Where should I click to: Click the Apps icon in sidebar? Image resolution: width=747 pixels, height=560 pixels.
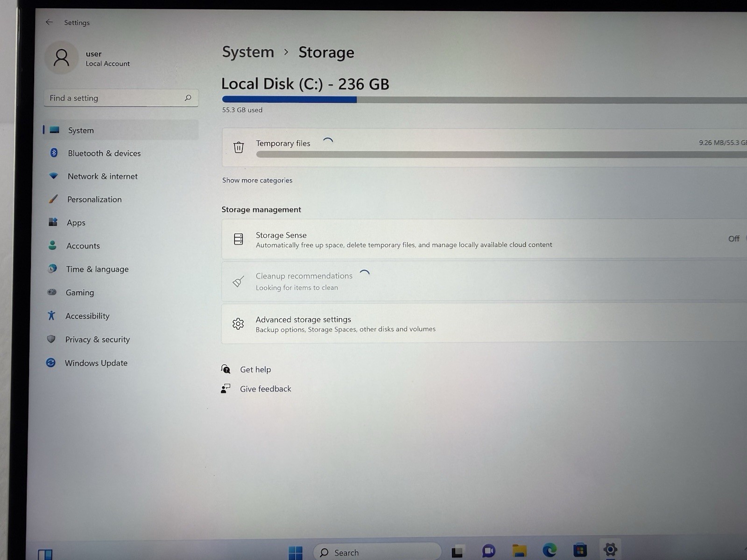click(x=53, y=222)
